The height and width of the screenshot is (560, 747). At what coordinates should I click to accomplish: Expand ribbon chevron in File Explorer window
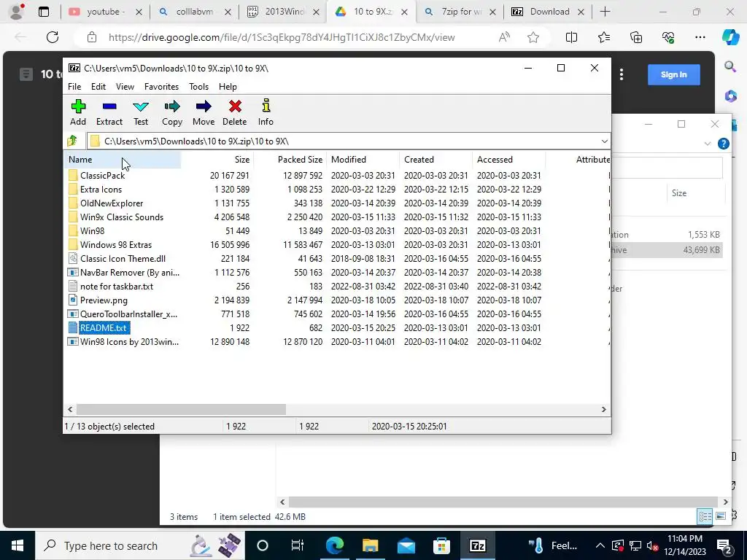coord(708,144)
